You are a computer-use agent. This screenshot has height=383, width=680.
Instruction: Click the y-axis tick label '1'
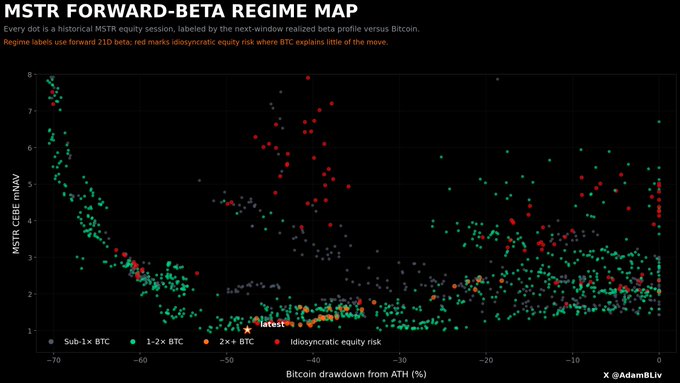click(x=29, y=331)
